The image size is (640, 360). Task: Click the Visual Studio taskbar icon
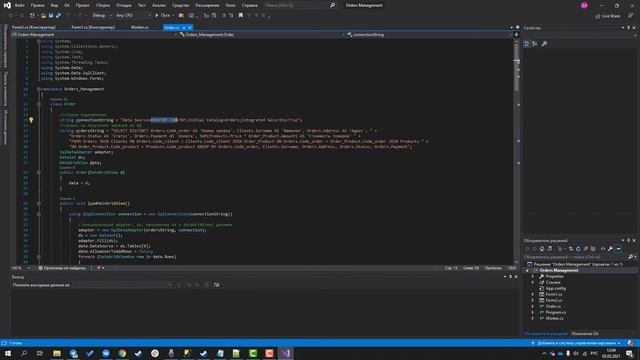(x=285, y=353)
